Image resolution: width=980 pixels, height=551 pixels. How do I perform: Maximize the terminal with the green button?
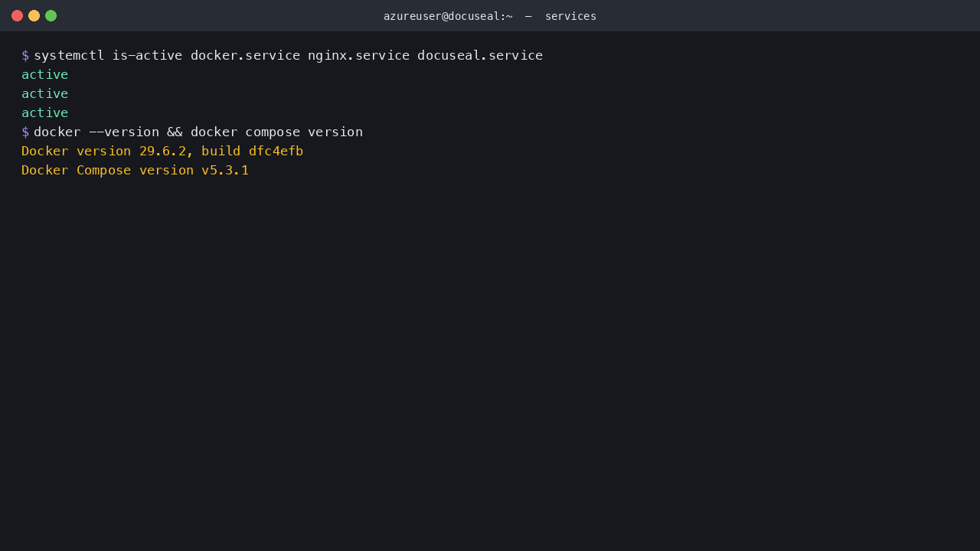51,15
